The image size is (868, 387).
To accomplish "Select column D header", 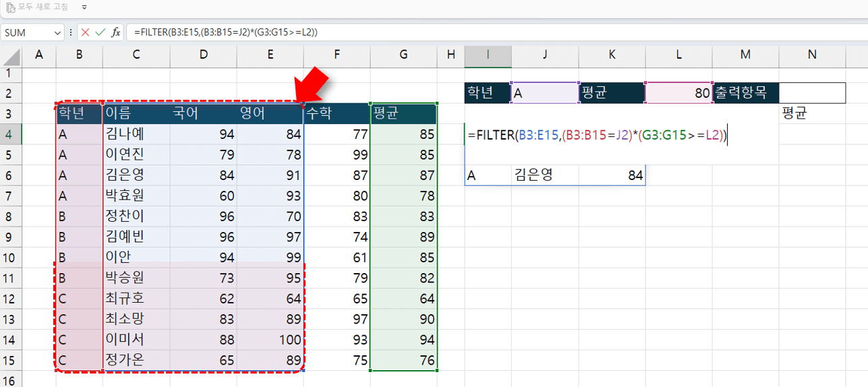I will [x=203, y=55].
